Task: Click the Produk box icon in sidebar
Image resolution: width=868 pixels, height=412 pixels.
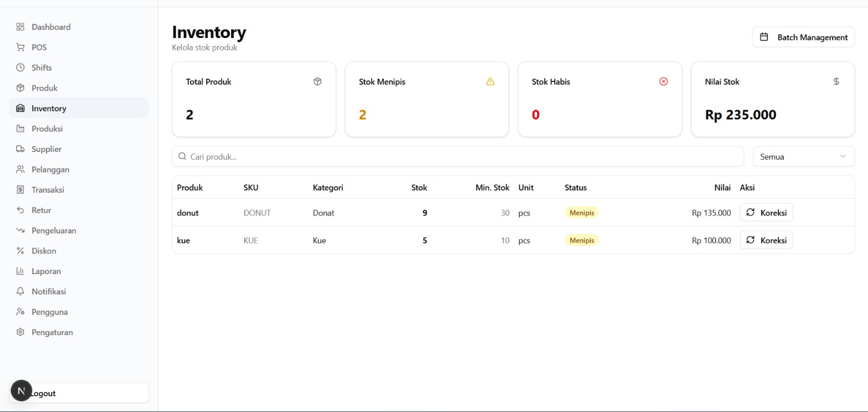Action: coord(21,88)
